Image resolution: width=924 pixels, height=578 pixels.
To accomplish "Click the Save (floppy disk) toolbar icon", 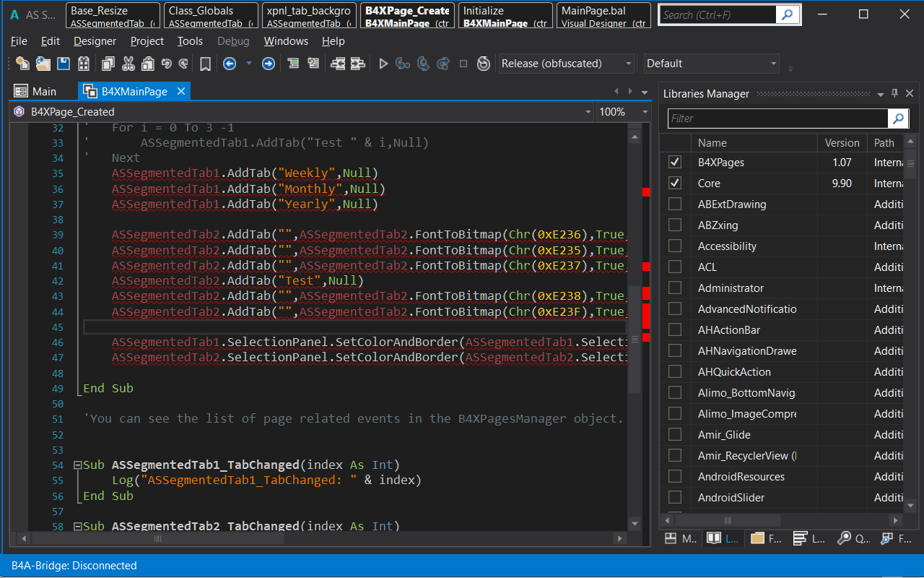I will pos(64,64).
